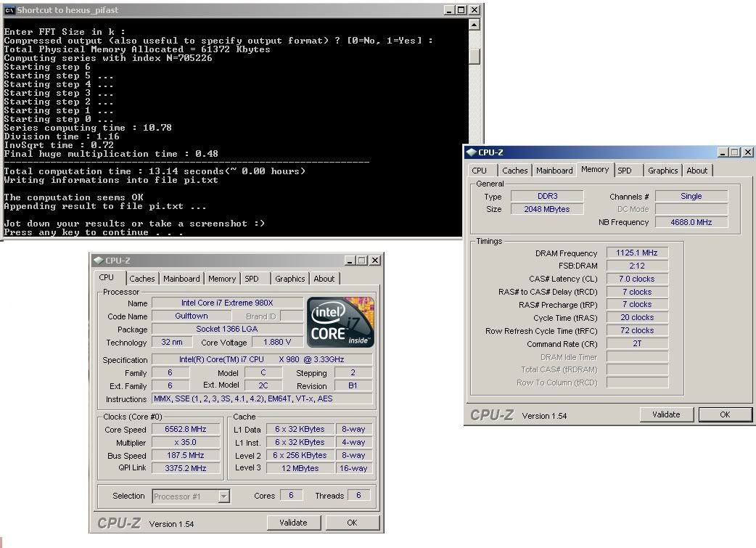
Task: Minimize the hexus_pifast console window
Action: pos(449,10)
